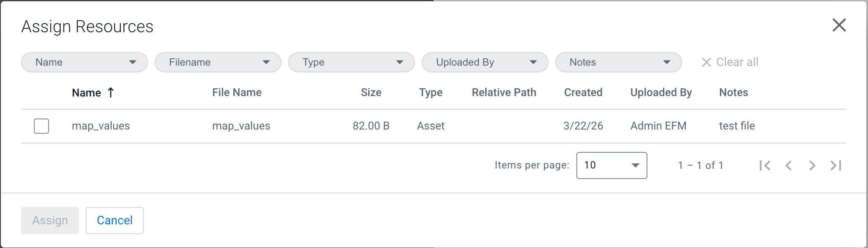Open the Uploaded By filter dropdown
This screenshot has height=248, width=868.
click(485, 62)
